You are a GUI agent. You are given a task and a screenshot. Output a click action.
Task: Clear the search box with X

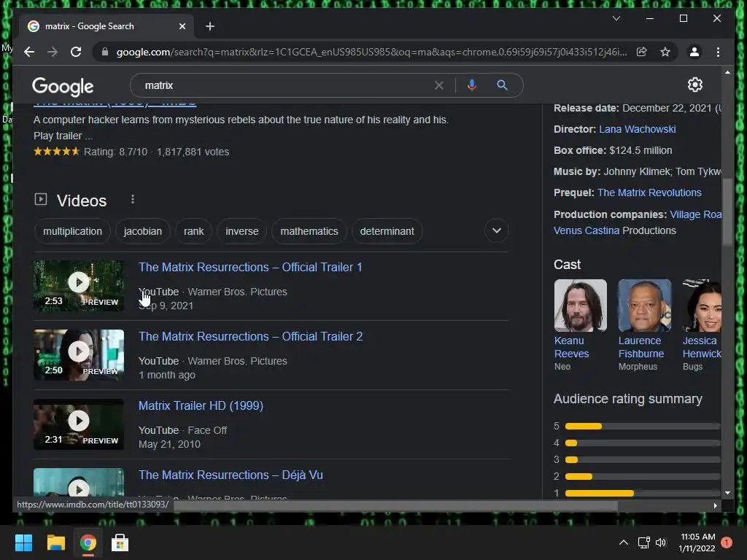[438, 85]
